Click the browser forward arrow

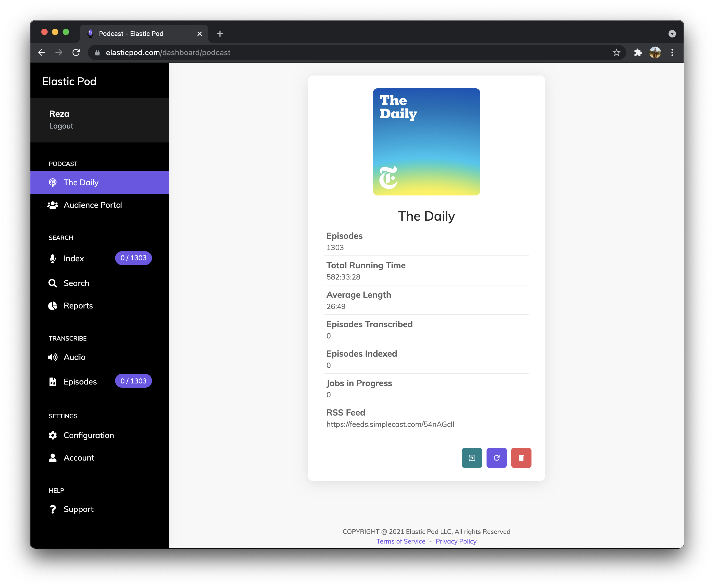pos(59,52)
